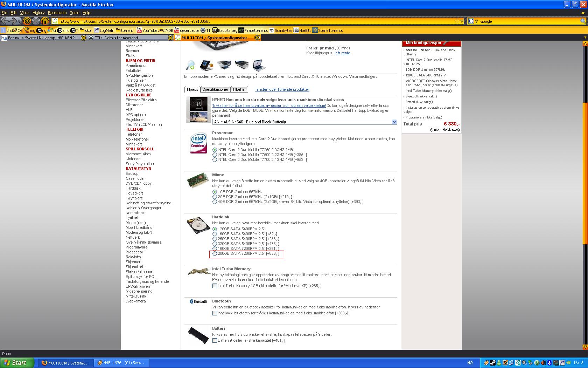The image size is (588, 368).
Task: Open the list all tabs dropdown
Action: click(x=585, y=38)
